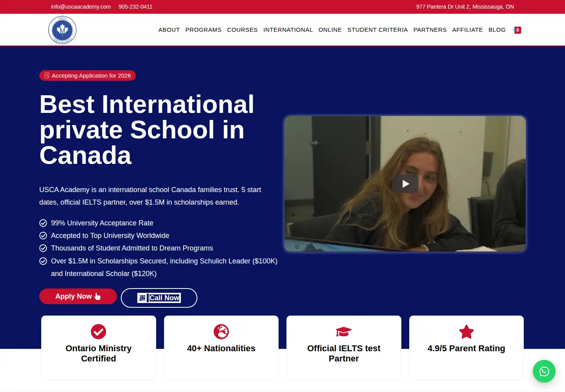
Task: Go to the INTERNATIONAL page
Action: click(x=288, y=30)
